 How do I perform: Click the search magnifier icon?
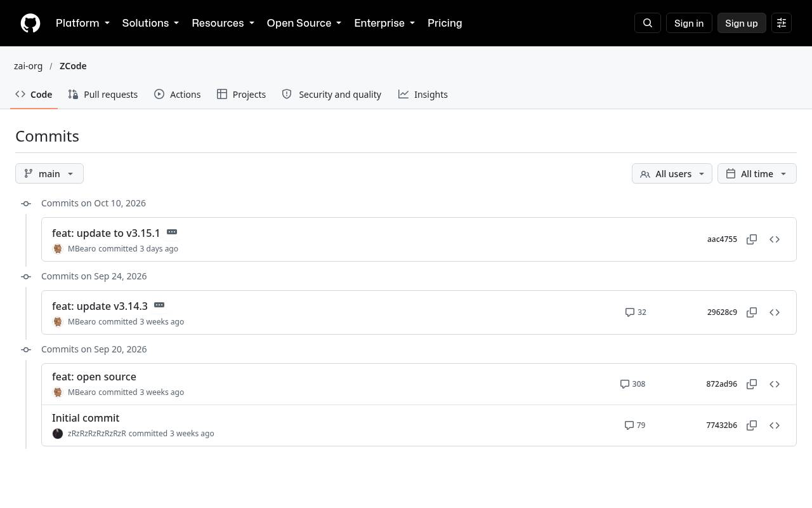click(x=648, y=23)
